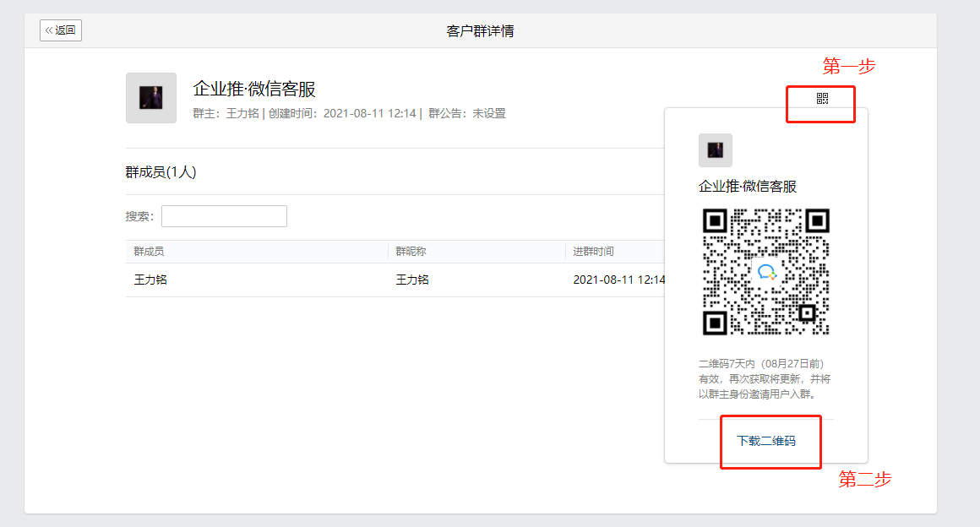Select member name 王力铭 in 群成员 column
The height and width of the screenshot is (527, 980).
150,280
